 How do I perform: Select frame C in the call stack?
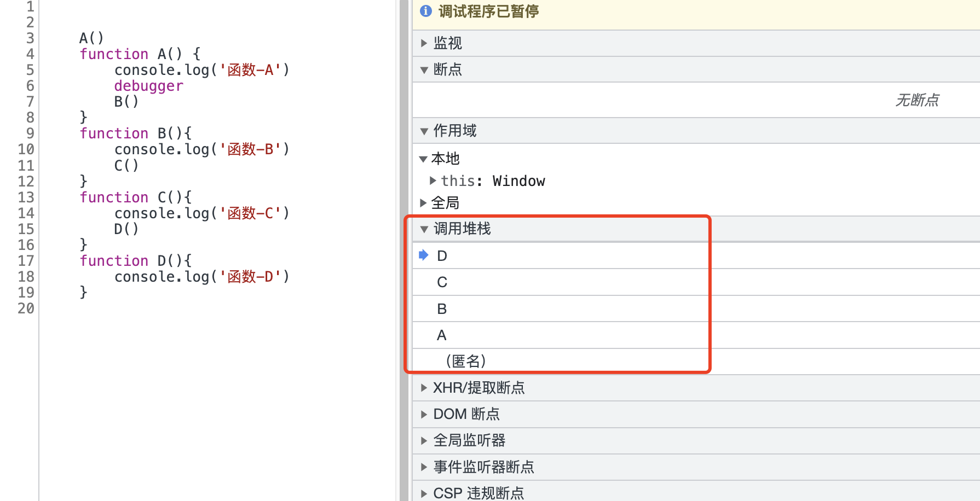pos(442,282)
